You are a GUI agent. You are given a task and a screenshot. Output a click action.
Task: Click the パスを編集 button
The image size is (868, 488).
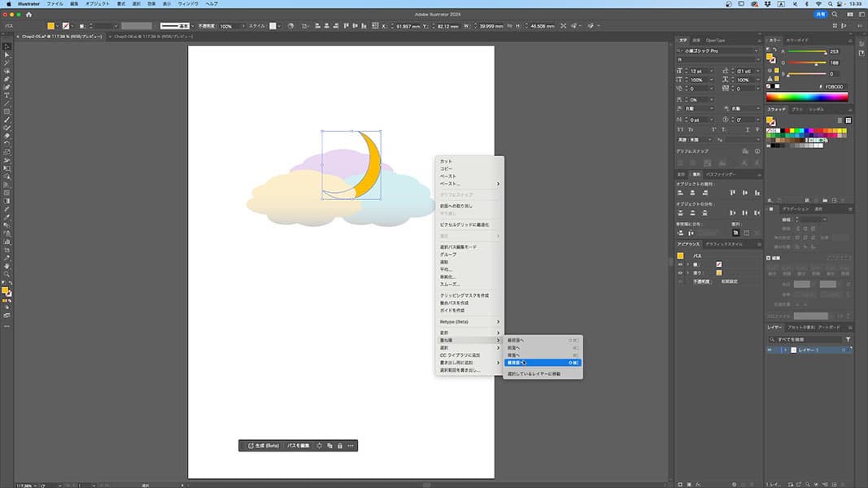[298, 446]
